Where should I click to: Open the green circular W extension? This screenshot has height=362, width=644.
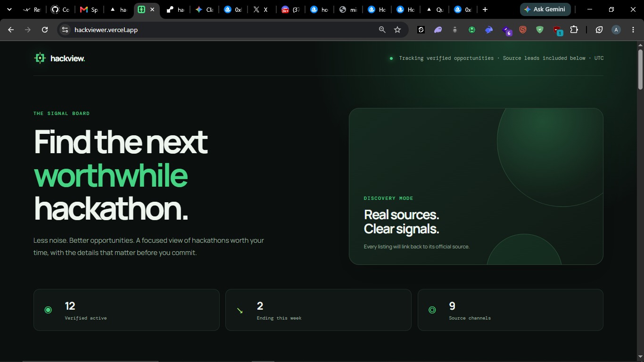click(x=472, y=30)
